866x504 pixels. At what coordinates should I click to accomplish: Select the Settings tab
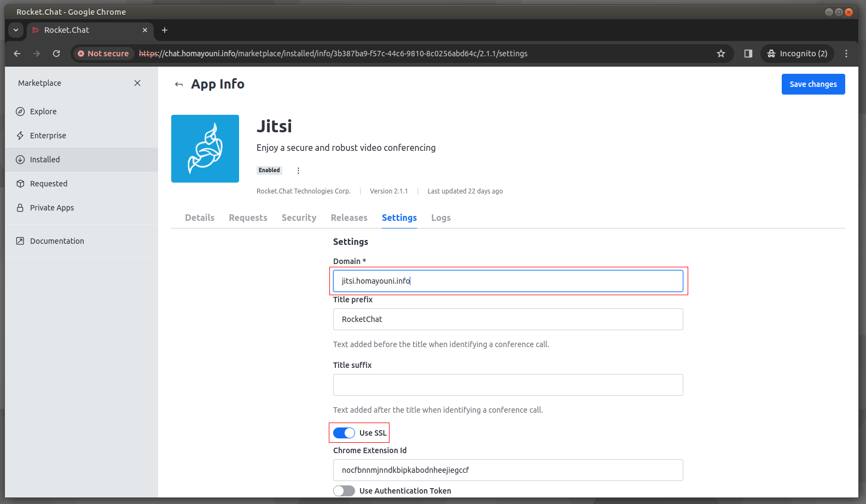click(399, 218)
